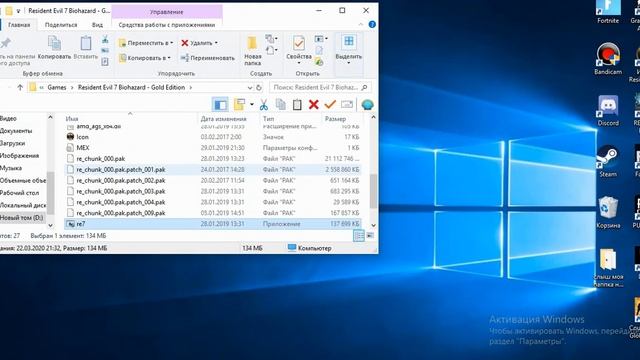The height and width of the screenshot is (360, 640).
Task: Sort by Размер column header
Action: (x=335, y=119)
